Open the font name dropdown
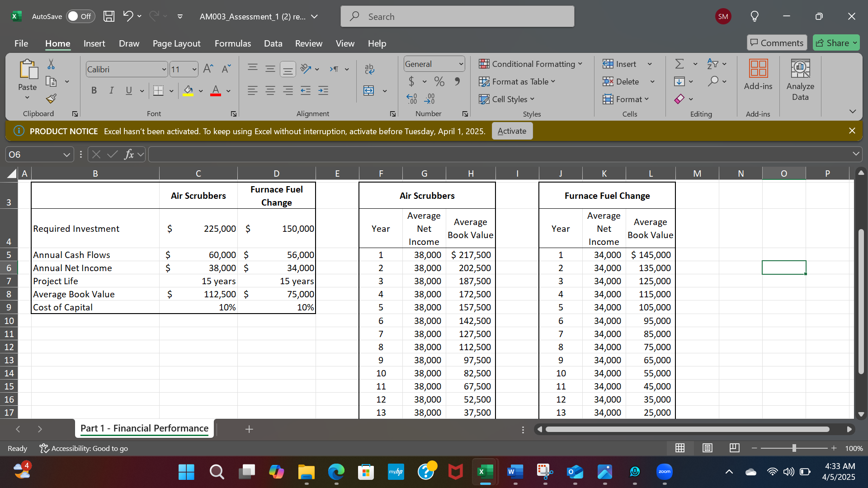The image size is (868, 488). point(164,69)
